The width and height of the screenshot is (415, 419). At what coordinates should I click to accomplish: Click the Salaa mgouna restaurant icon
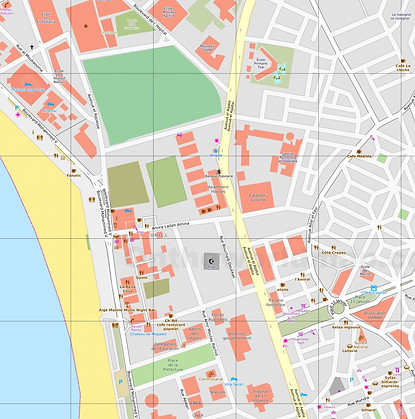click(345, 322)
